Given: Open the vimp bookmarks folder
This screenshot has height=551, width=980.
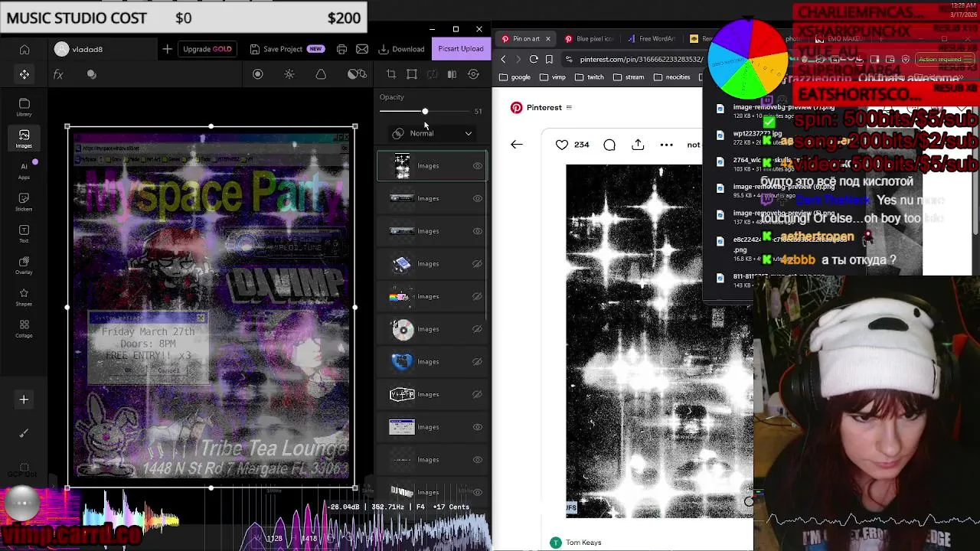Looking at the screenshot, I should pyautogui.click(x=552, y=77).
